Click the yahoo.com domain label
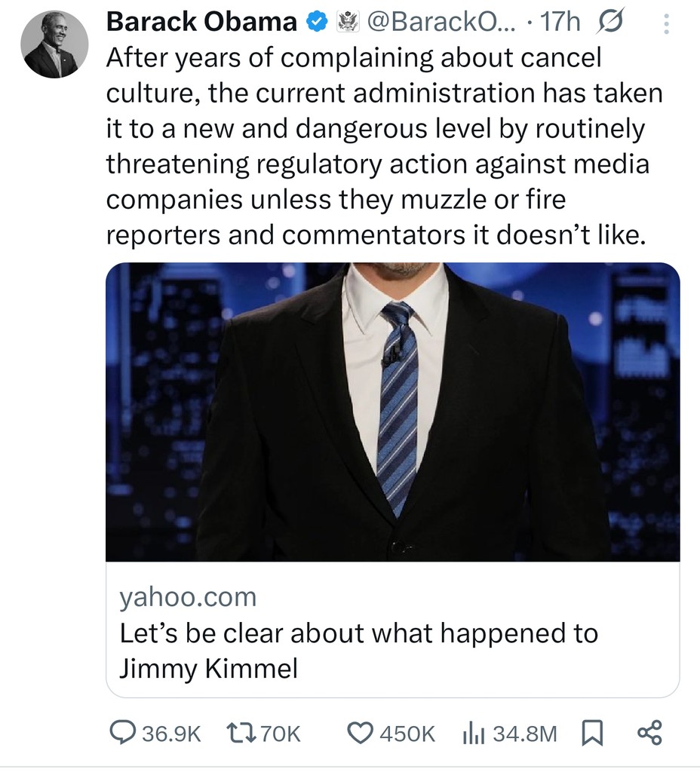 tap(188, 597)
